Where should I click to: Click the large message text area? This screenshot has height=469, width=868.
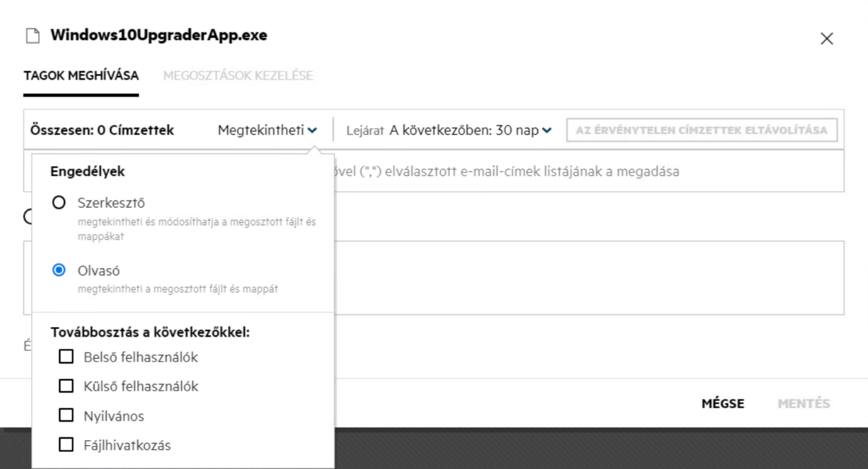pyautogui.click(x=583, y=277)
